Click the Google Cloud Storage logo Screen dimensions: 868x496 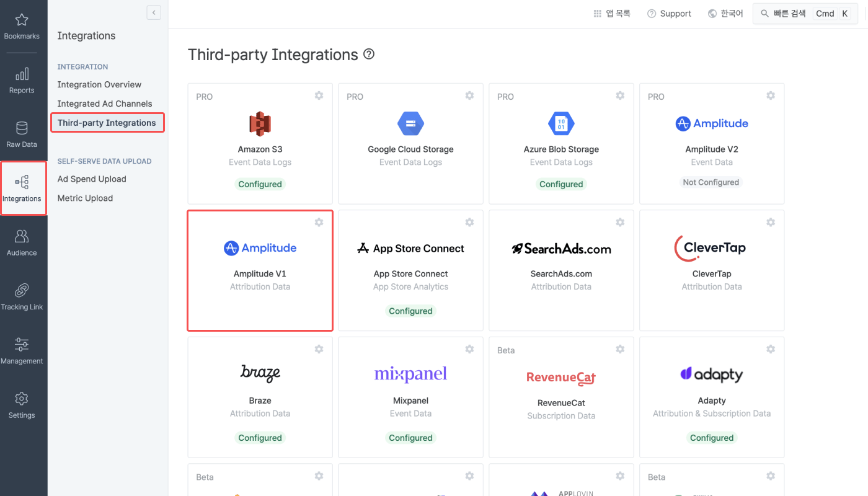(x=410, y=123)
